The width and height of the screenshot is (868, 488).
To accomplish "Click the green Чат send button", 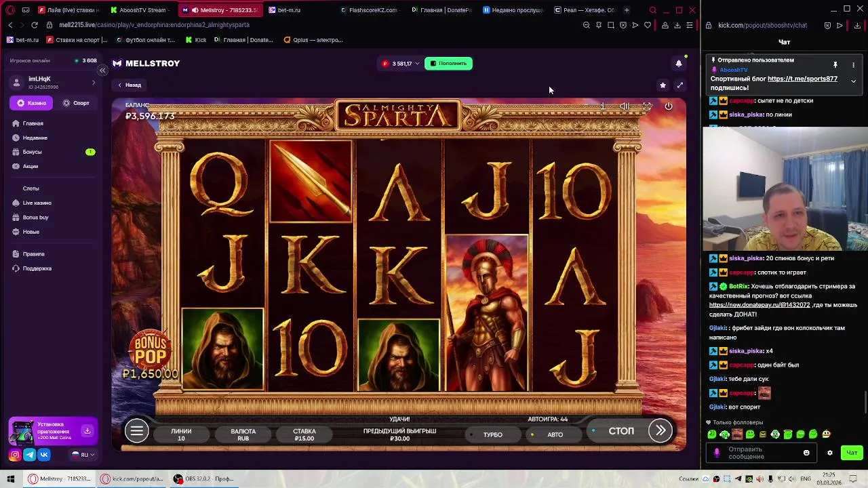I will [x=852, y=453].
